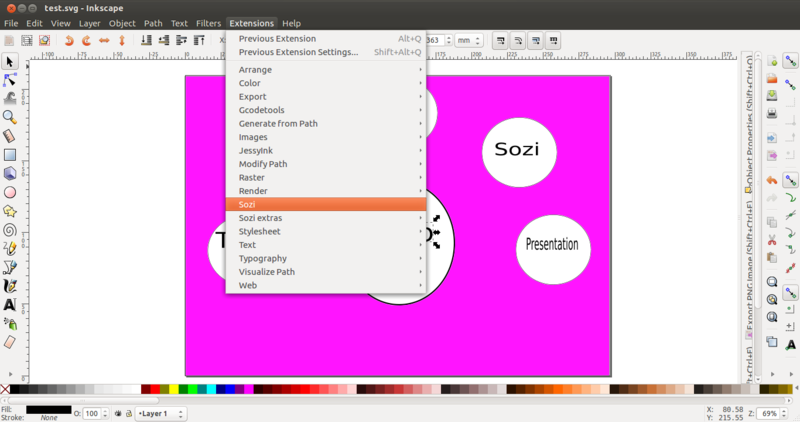Screen dimensions: 800x422
Task: Open the Layer 1 dropdown
Action: tap(160, 413)
